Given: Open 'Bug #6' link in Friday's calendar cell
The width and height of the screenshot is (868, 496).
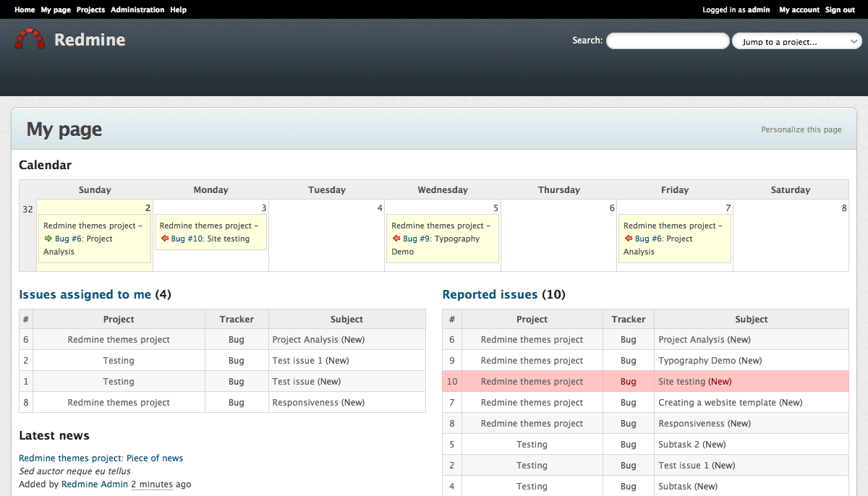Looking at the screenshot, I should click(x=648, y=239).
